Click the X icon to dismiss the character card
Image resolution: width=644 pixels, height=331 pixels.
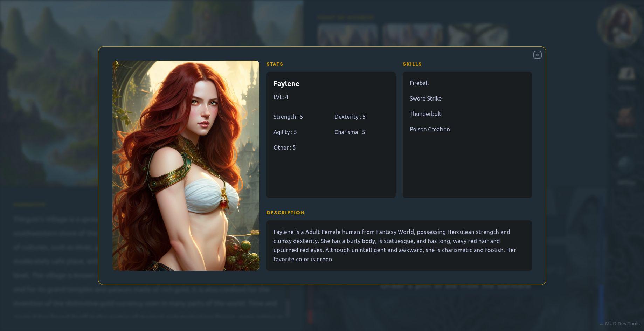coord(537,55)
